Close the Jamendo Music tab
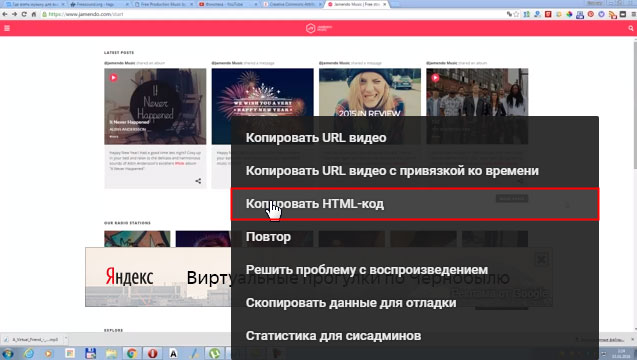 [x=385, y=4]
